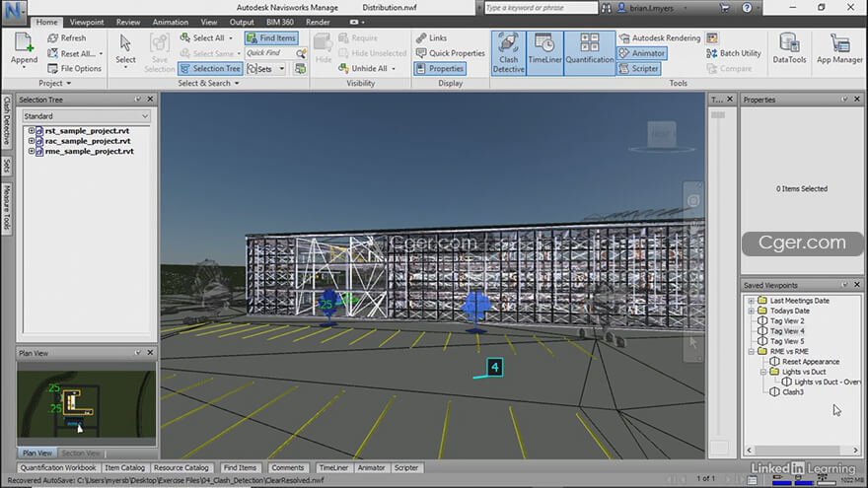
Task: Open the Resource Catalog tab
Action: tap(181, 468)
